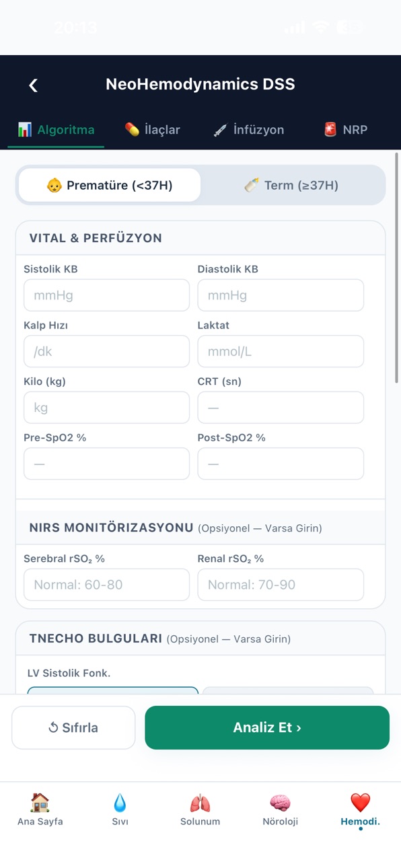This screenshot has height=868, width=401.
Task: Tap the NRP siren icon
Action: pyautogui.click(x=330, y=129)
